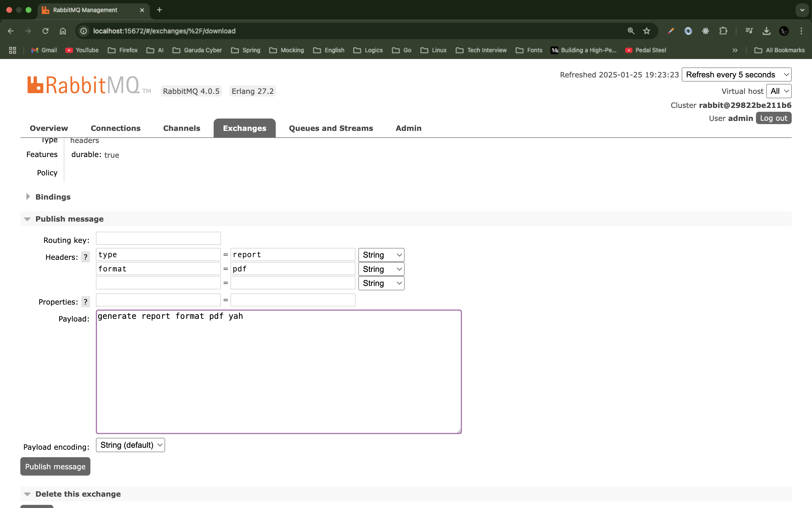Go to the Channels tab
812x508 pixels.
coord(181,128)
